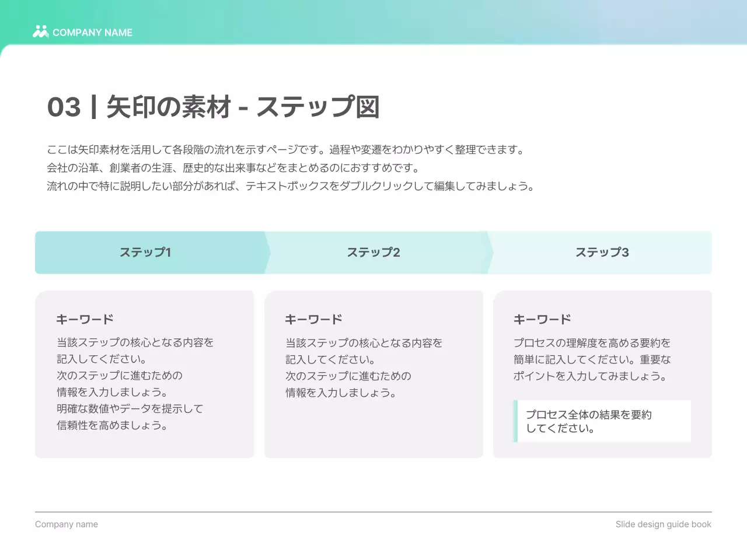Click the company logo icon in header
This screenshot has width=747, height=560.
pos(40,32)
